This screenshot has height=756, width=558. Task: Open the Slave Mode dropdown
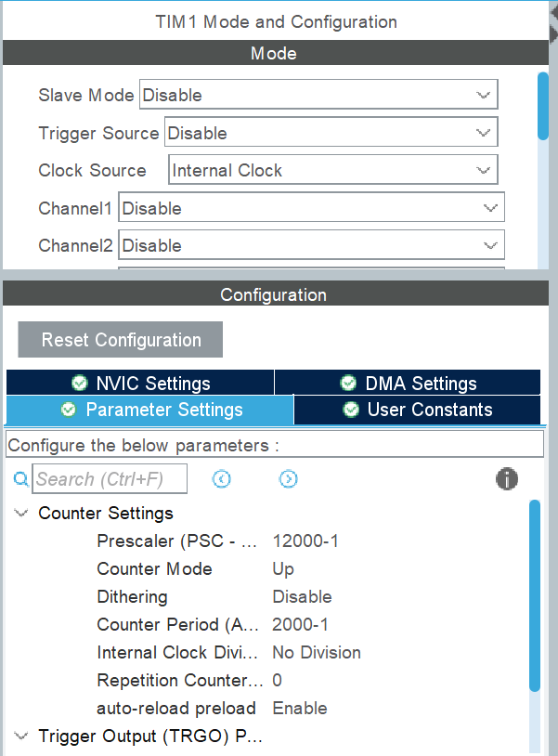[318, 95]
